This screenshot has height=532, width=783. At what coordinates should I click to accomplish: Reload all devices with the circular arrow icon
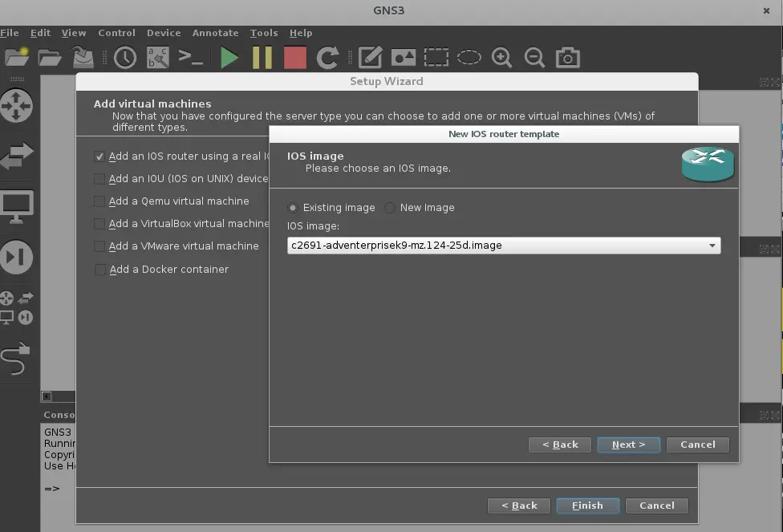327,58
